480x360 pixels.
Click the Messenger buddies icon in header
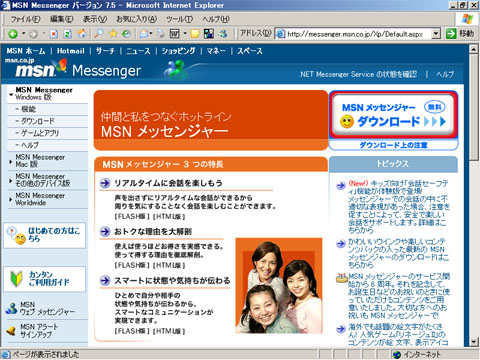(175, 68)
